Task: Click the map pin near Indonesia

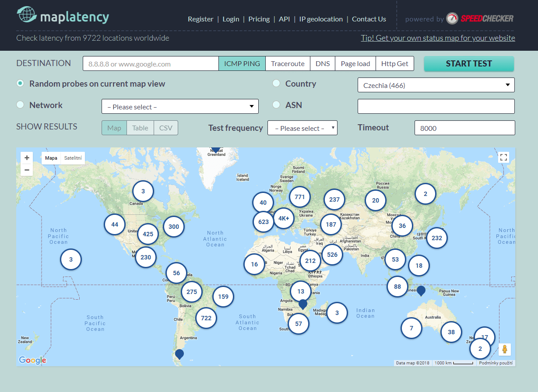Action: click(x=421, y=290)
